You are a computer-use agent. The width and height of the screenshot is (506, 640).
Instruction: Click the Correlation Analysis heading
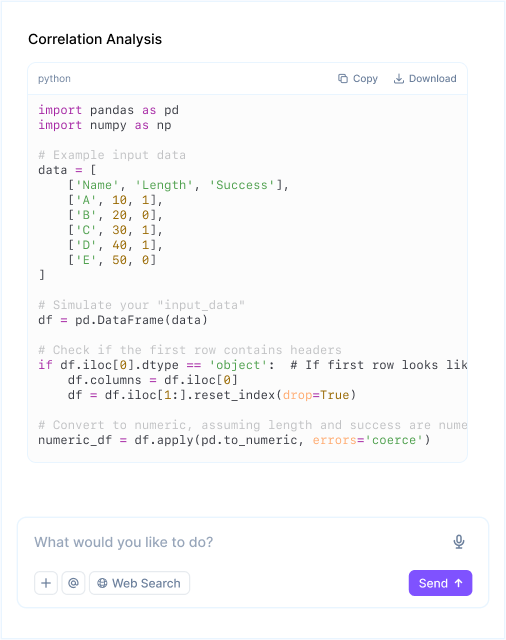point(95,39)
